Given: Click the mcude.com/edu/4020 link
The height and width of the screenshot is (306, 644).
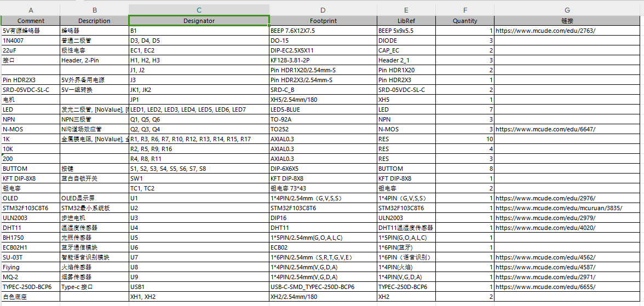Looking at the screenshot, I should (x=545, y=228).
